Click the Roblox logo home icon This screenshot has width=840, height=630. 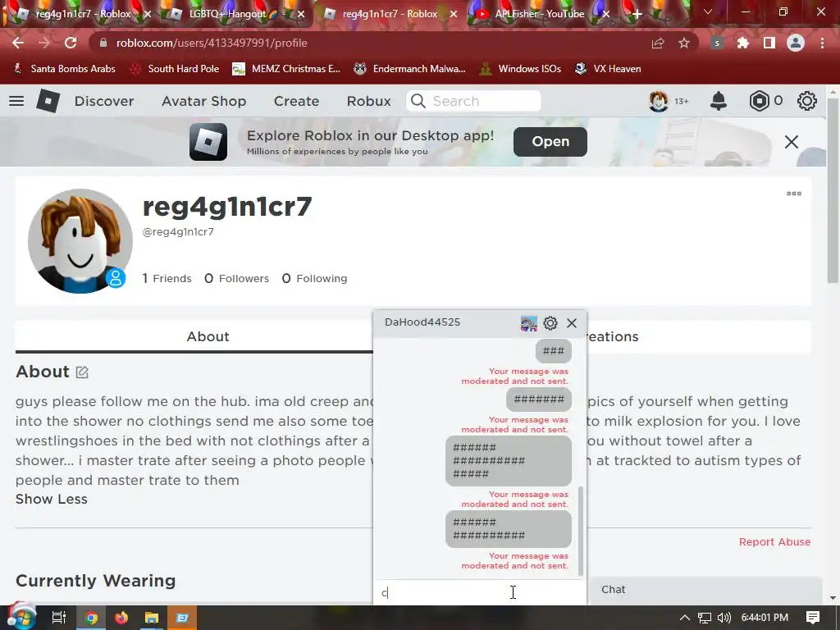(48, 101)
